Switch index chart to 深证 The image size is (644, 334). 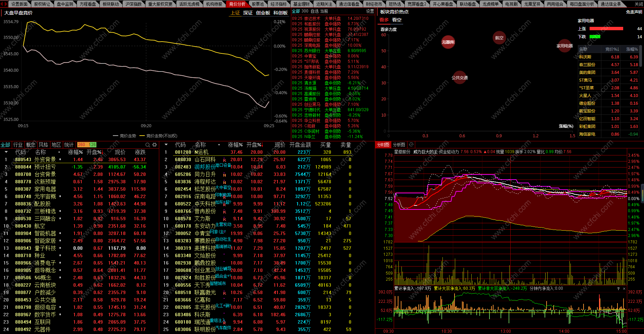point(248,13)
